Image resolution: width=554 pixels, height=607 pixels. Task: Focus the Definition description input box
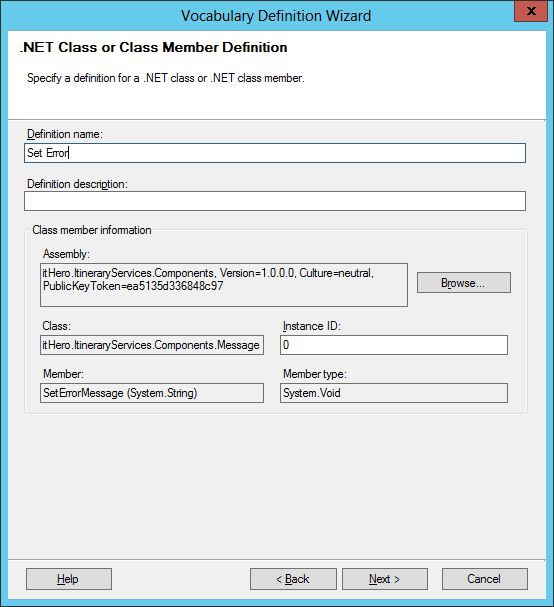point(275,201)
